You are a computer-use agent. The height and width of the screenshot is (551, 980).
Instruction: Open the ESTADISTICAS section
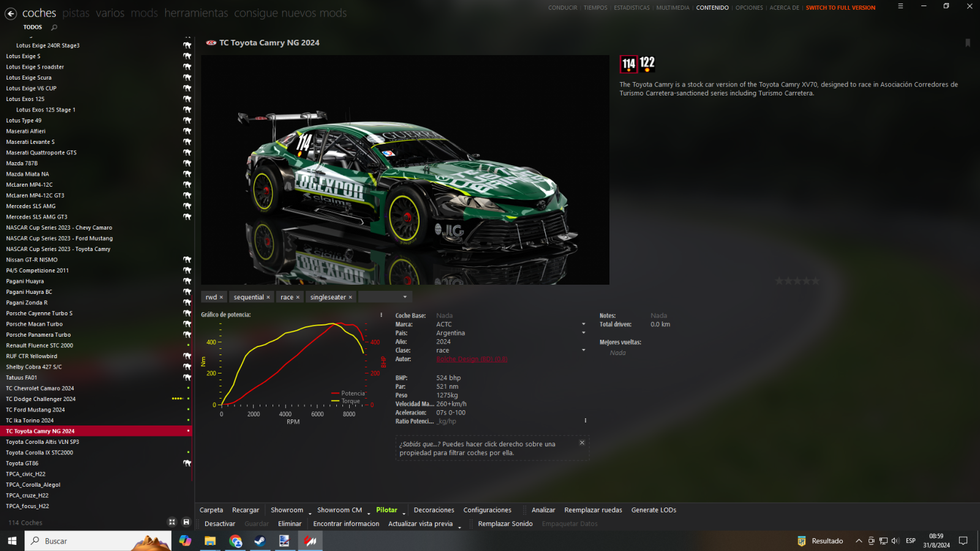[x=631, y=8]
